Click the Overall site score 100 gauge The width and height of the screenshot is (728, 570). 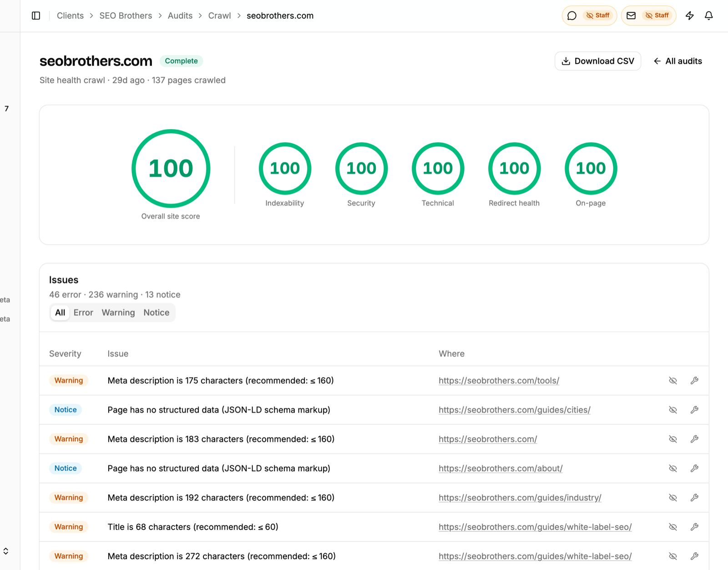[171, 169]
